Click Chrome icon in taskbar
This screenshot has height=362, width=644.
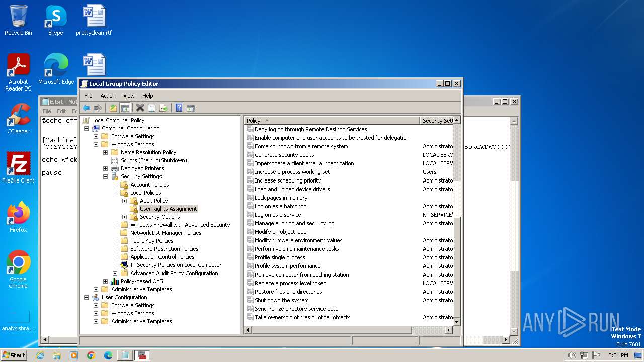pyautogui.click(x=91, y=355)
